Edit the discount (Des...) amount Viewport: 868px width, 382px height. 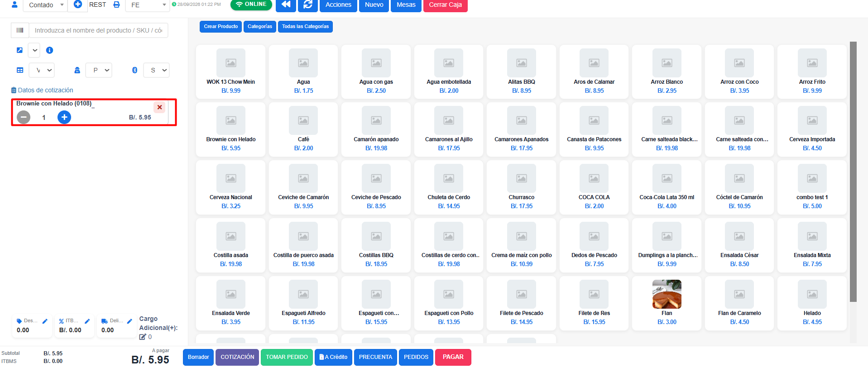(45, 321)
